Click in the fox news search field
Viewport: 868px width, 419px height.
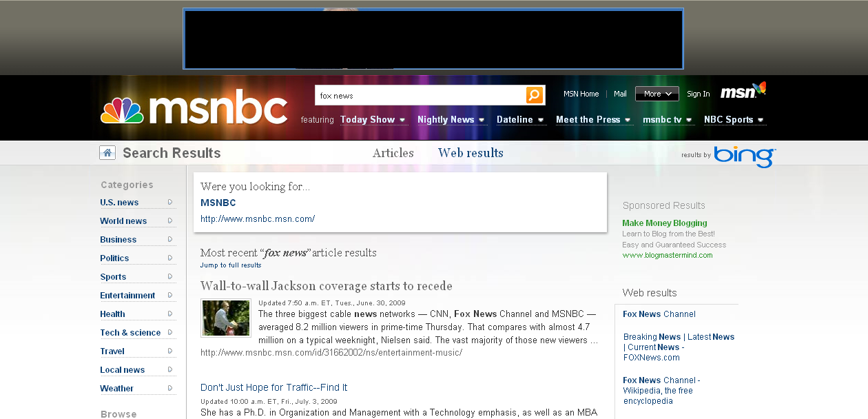coord(420,95)
